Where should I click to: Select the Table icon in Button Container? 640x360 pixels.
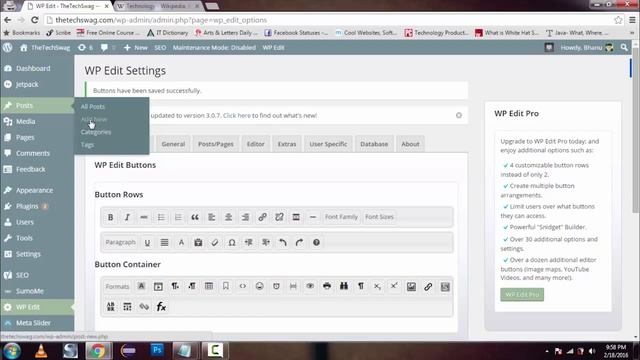[209, 286]
